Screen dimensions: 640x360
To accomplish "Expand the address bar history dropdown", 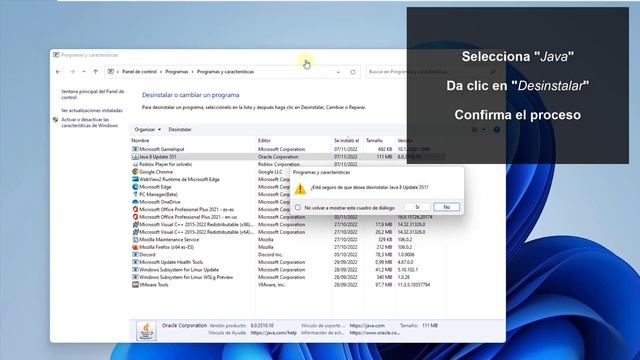I will (338, 72).
